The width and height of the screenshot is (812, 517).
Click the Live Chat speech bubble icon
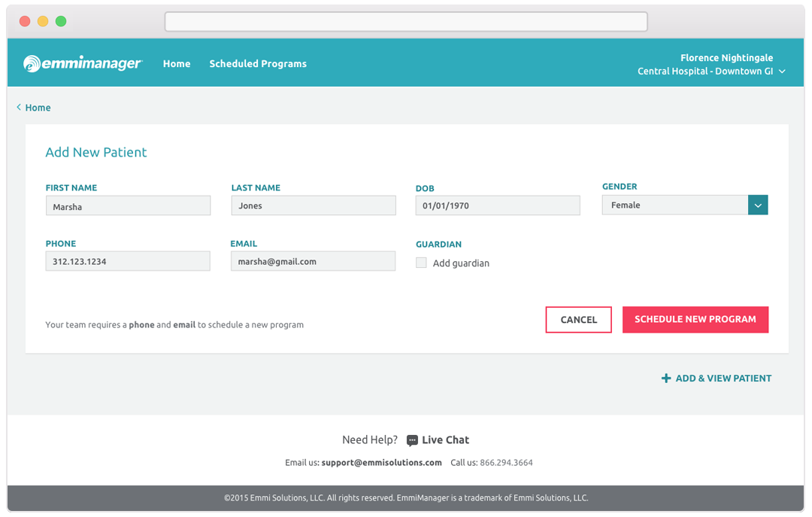coord(412,440)
